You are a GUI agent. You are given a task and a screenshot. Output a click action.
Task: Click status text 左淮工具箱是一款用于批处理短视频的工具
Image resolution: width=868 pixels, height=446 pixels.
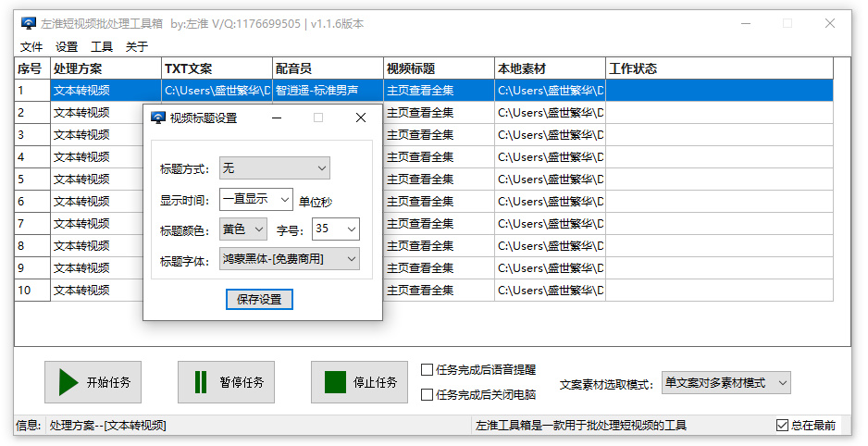[x=581, y=425]
